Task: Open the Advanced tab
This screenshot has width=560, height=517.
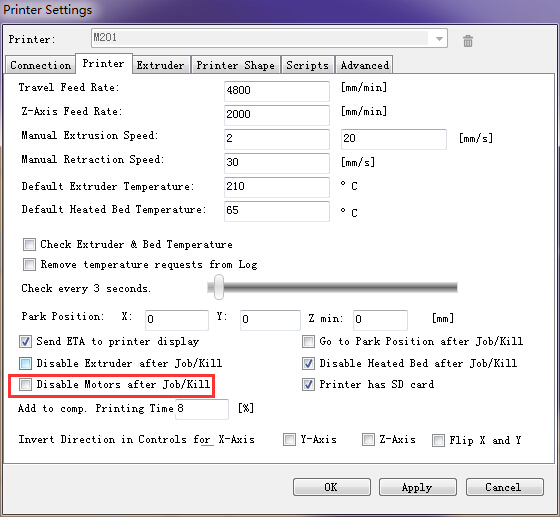Action: pos(364,65)
